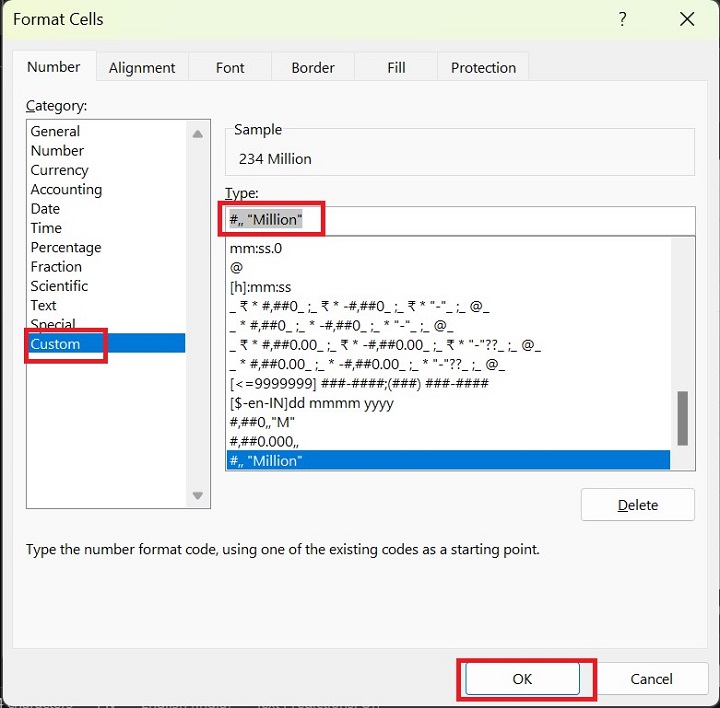This screenshot has width=720, height=708.
Task: Select the Fill tab
Action: pos(396,68)
